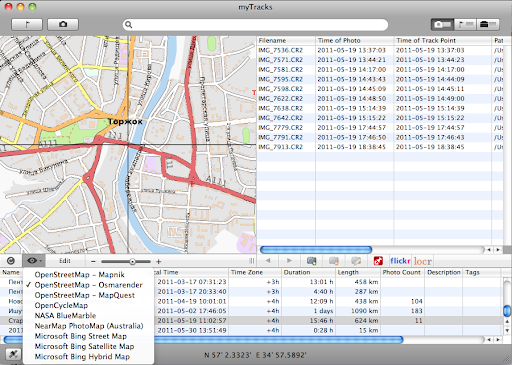Sort tracks by Time Zone header
Image resolution: width=512 pixels, height=365 pixels.
(255, 272)
